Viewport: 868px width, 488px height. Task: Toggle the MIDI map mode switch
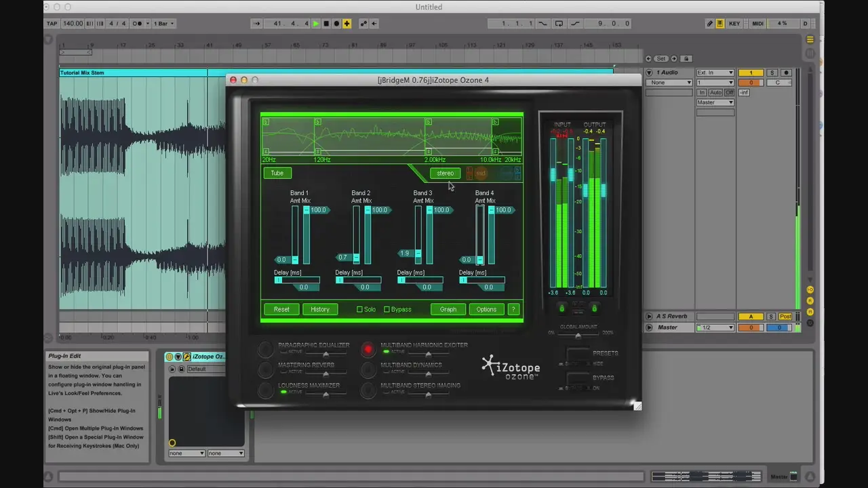[757, 24]
